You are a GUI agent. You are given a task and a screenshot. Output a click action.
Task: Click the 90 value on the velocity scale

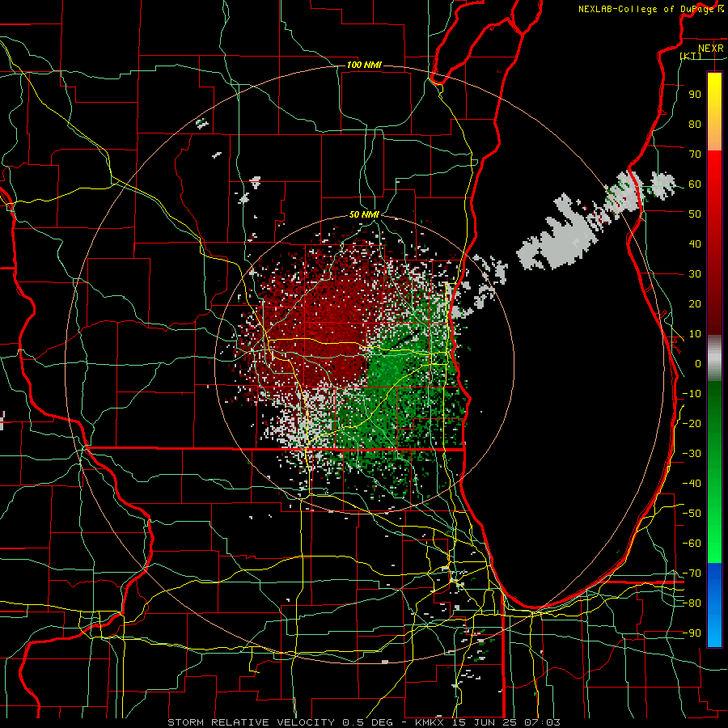click(695, 95)
